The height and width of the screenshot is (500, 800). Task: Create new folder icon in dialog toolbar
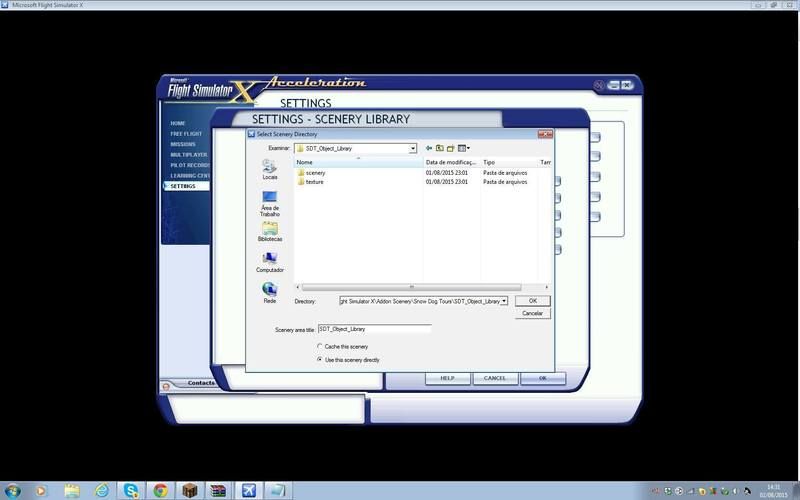[x=451, y=148]
